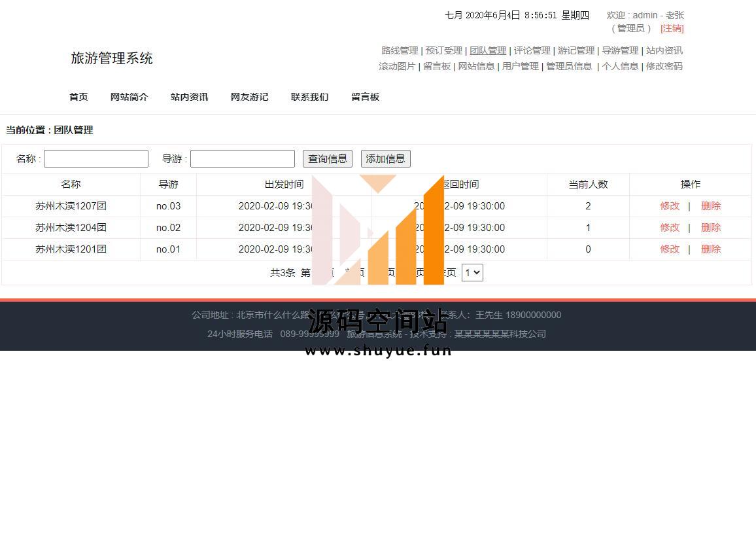Select 站内资讯 in main navigation
Viewport: 756px width, 534px height.
point(189,97)
